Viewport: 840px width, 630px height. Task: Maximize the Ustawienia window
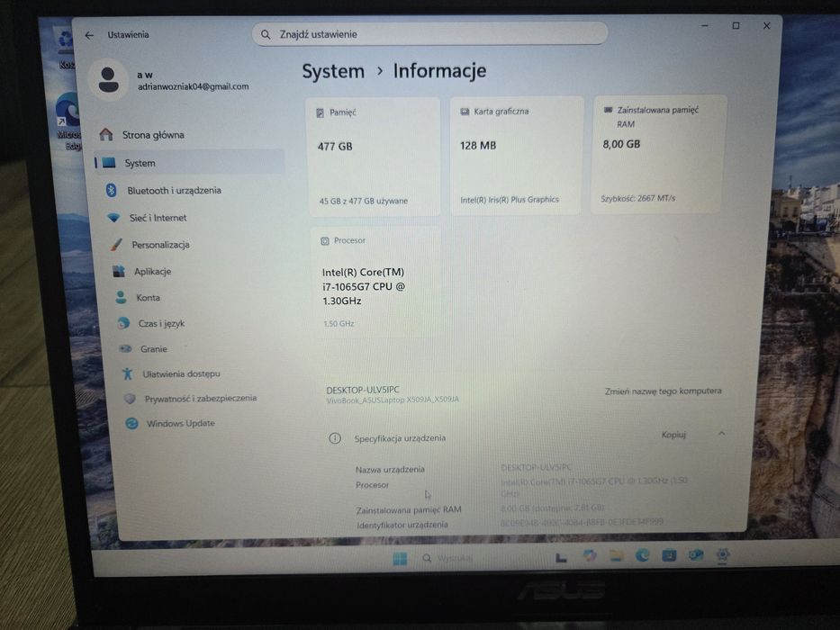pos(736,26)
